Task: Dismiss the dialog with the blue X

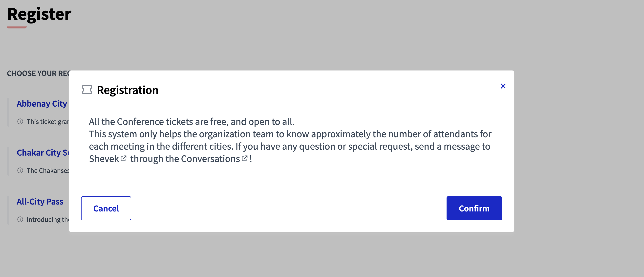Action: pos(503,86)
